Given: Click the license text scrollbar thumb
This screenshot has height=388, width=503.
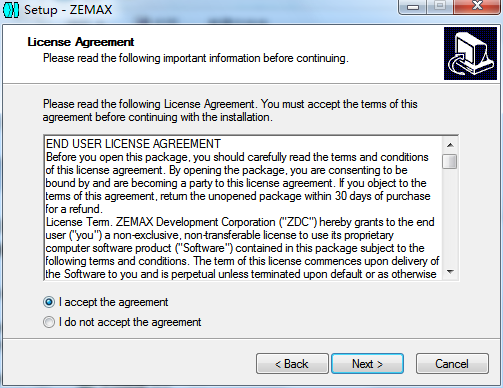Looking at the screenshot, I should (x=450, y=162).
